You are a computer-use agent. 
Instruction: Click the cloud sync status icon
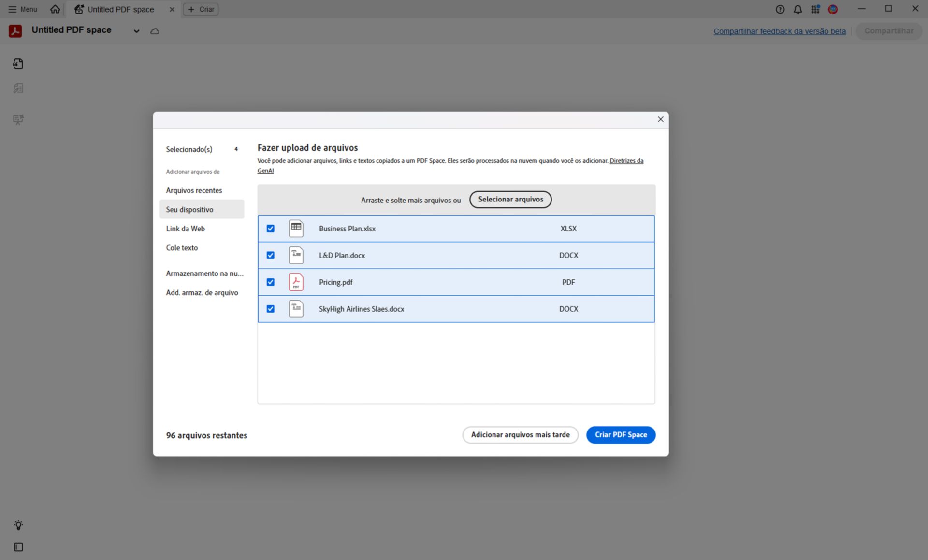pyautogui.click(x=155, y=31)
